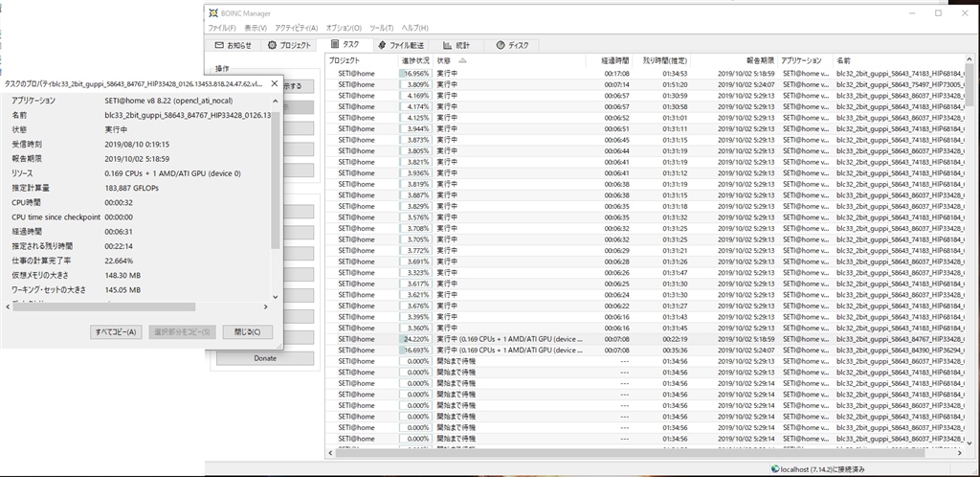Open the ヘルプ(H) menu
Viewport: 980px width, 477px height.
(x=414, y=28)
